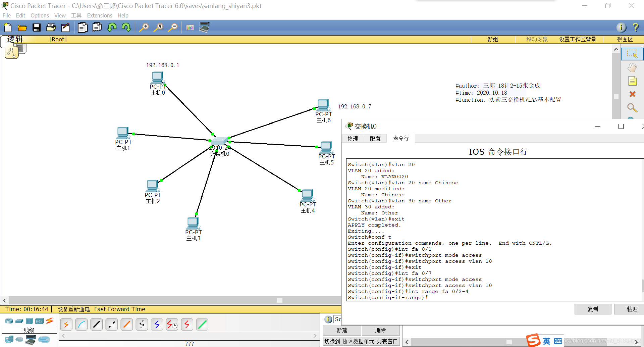Click the scenario info i icon

328,319
